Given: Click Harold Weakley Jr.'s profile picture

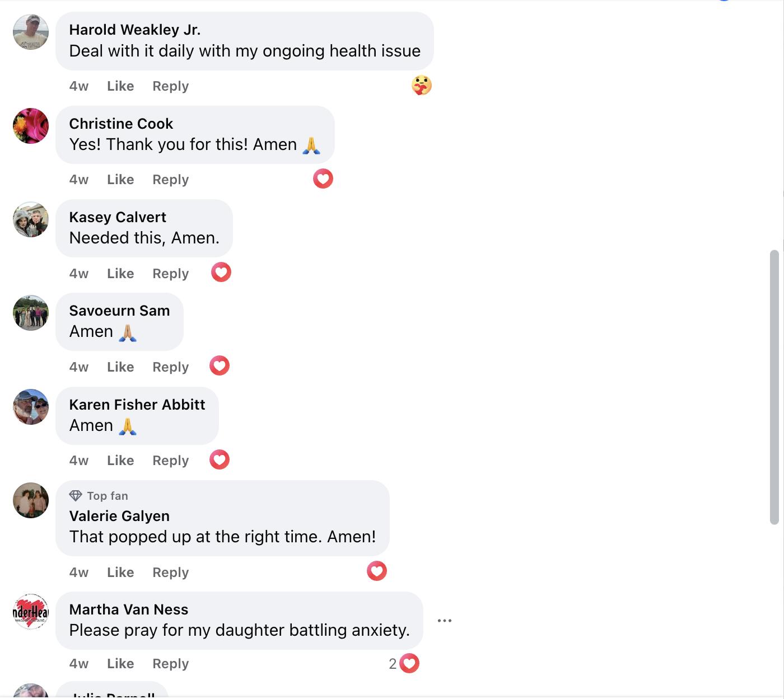Looking at the screenshot, I should (31, 32).
